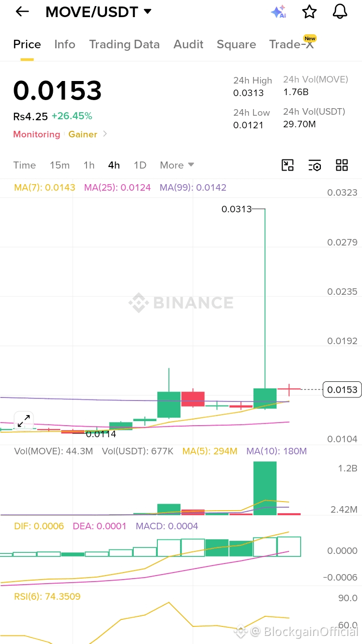Tap the MA(7): 0.0143 label
This screenshot has height=644, width=362.
pos(45,188)
